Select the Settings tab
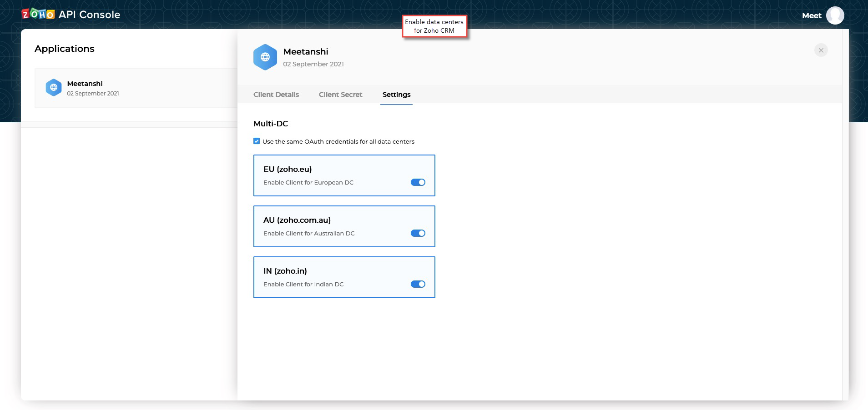This screenshot has height=410, width=868. tap(396, 95)
